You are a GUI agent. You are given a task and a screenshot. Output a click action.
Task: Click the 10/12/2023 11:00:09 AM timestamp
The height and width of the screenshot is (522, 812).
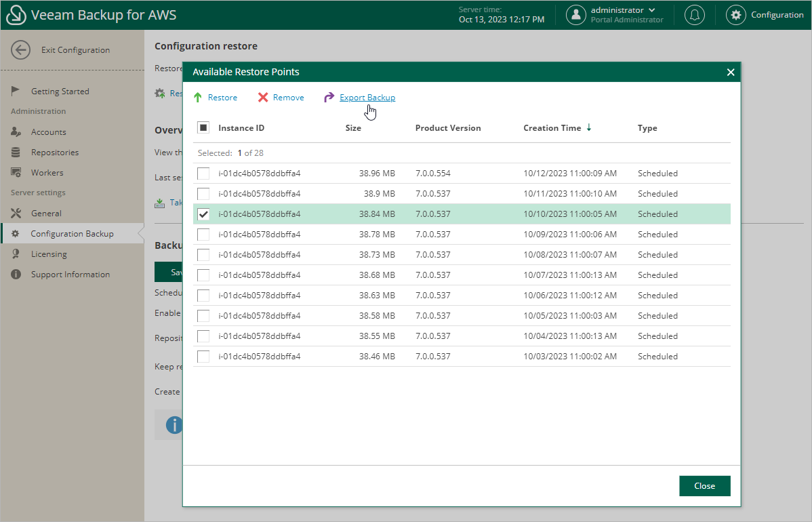570,174
